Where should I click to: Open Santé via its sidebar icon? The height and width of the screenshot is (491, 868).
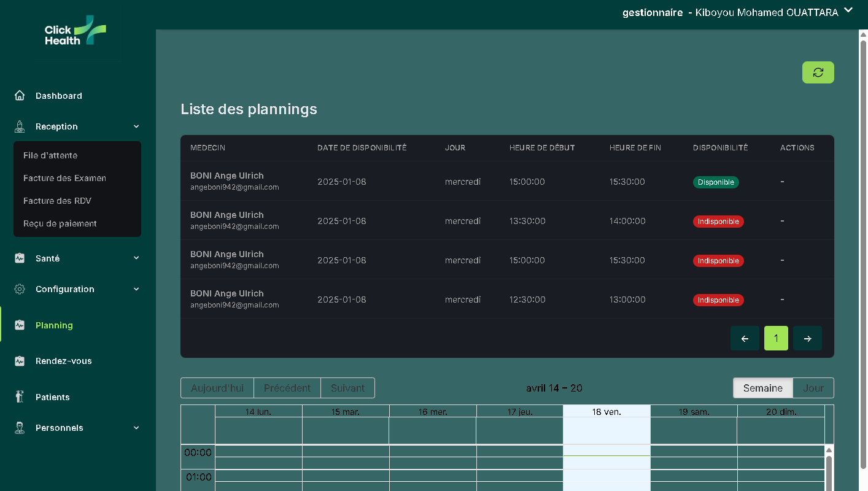click(x=19, y=258)
